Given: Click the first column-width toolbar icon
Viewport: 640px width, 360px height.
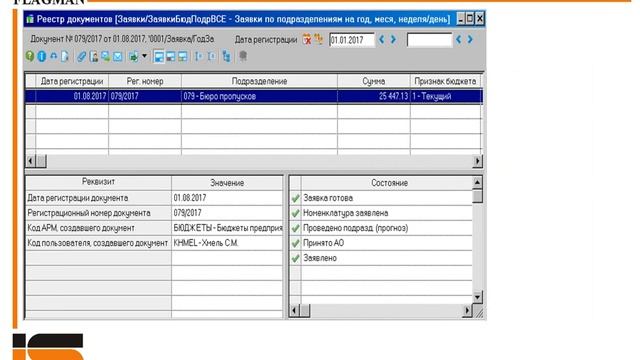Looking at the screenshot, I should (x=199, y=56).
